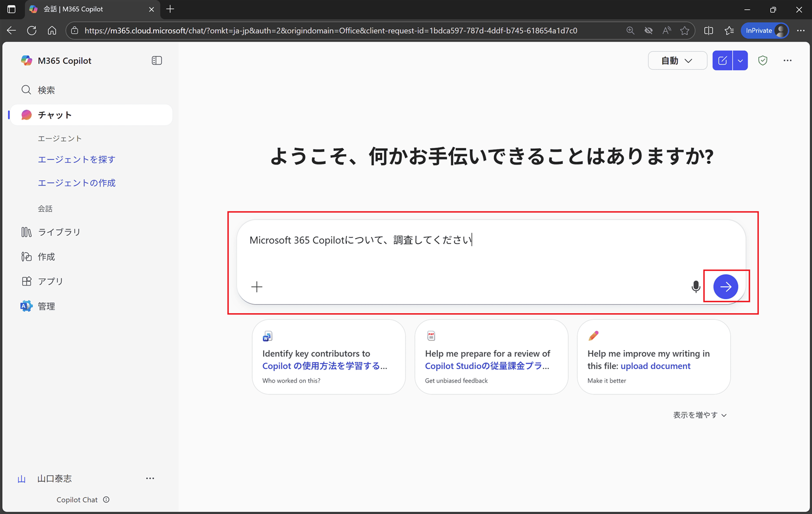Viewport: 812px width, 514px height.
Task: Select the Identify key contributors suggestion card
Action: (329, 357)
